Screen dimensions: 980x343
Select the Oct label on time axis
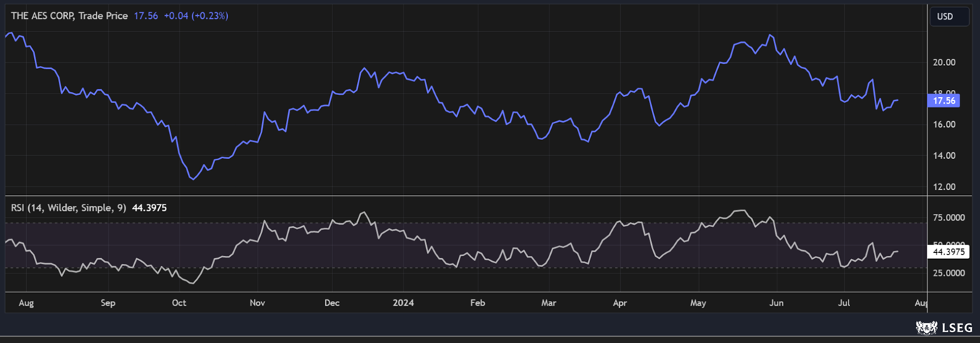point(179,302)
